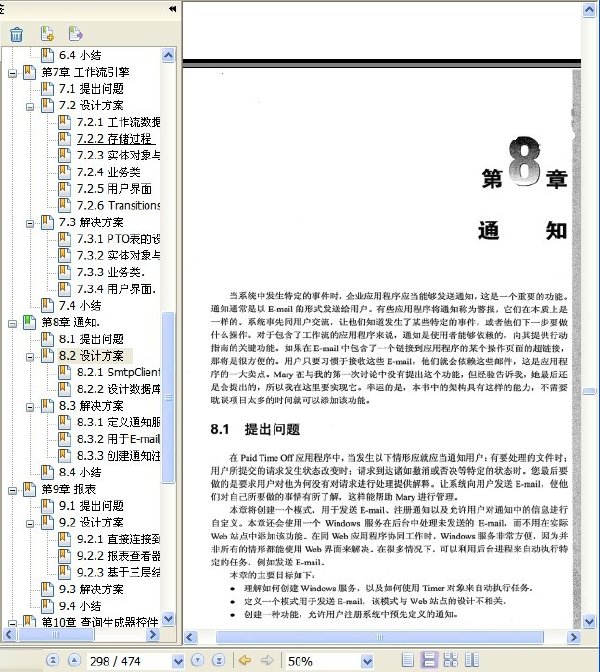Click document scroll right arrow
The height and width of the screenshot is (672, 600).
pyautogui.click(x=573, y=637)
